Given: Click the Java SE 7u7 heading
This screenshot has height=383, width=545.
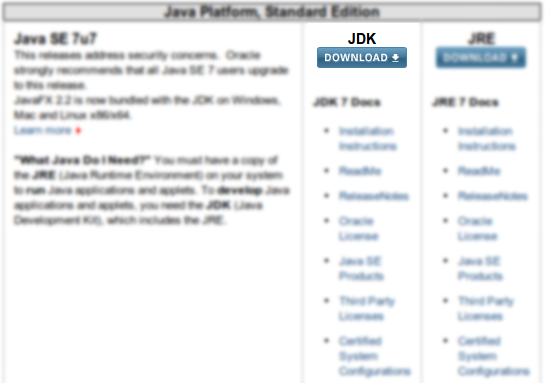Looking at the screenshot, I should [55, 39].
